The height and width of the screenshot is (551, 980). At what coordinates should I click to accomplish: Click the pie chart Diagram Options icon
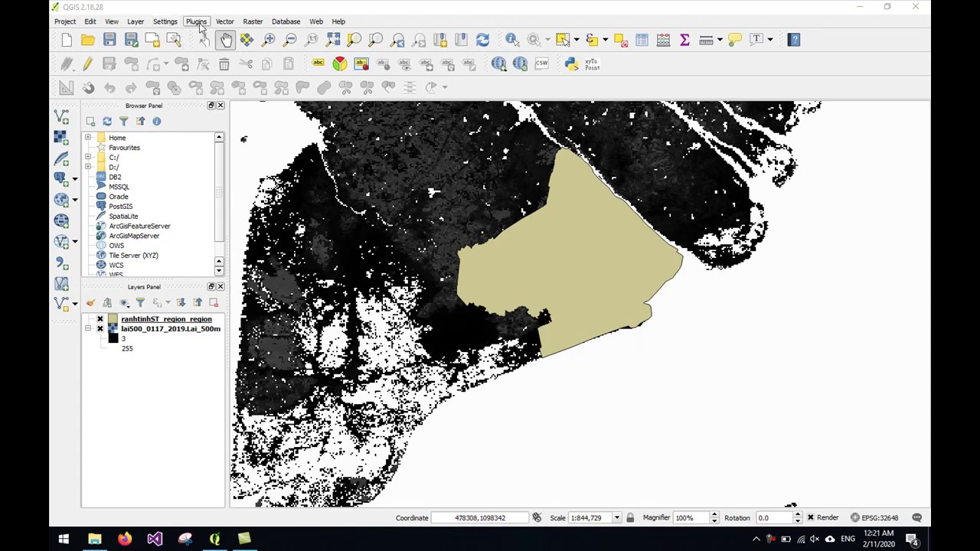339,64
